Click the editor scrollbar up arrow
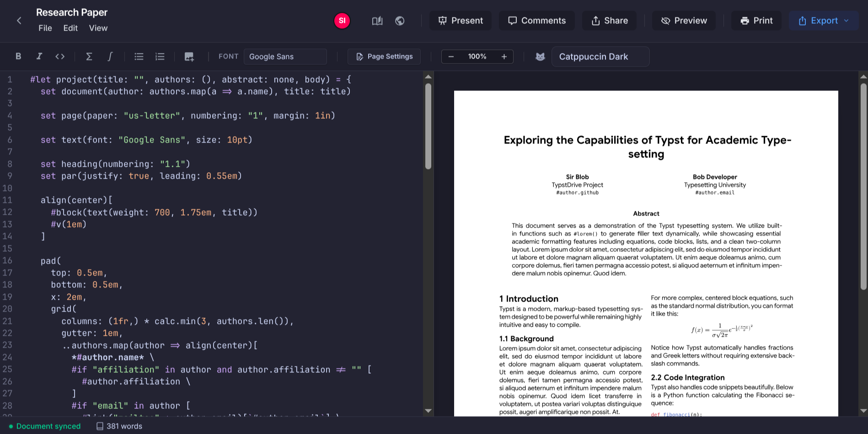This screenshot has height=434, width=868. pos(428,76)
